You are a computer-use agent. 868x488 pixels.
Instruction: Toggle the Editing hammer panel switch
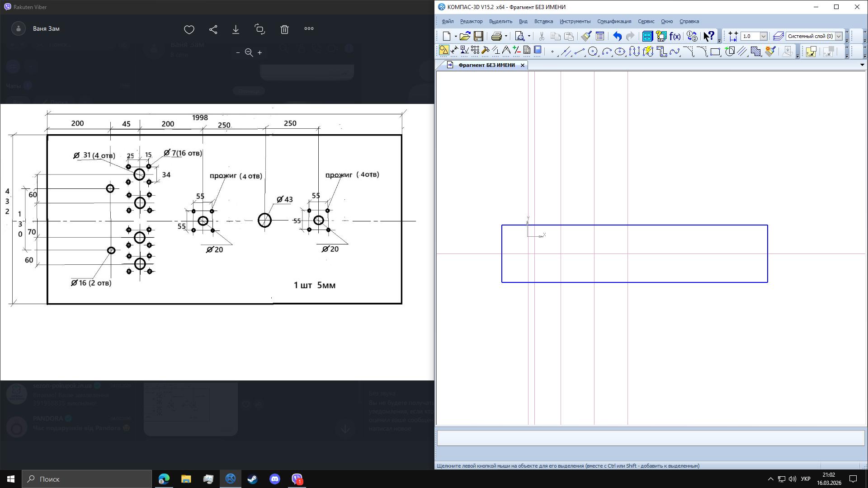(486, 51)
